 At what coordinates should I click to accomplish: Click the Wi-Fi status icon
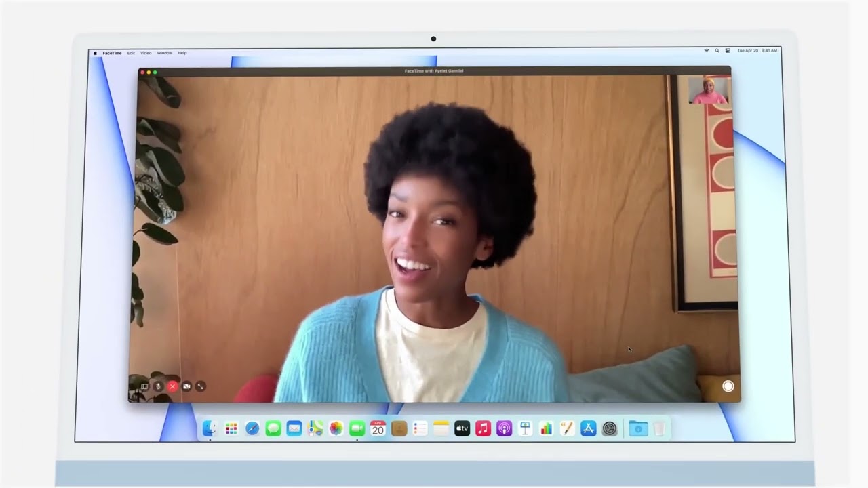(x=707, y=51)
